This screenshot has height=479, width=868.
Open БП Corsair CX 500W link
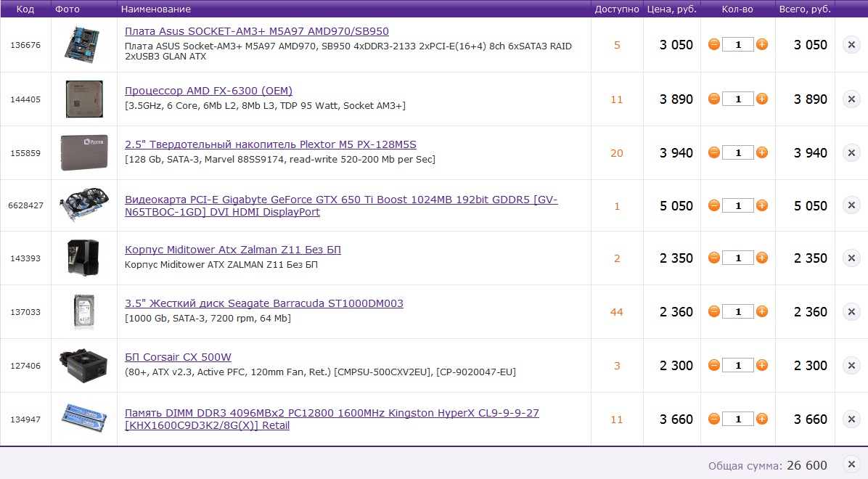(x=179, y=357)
